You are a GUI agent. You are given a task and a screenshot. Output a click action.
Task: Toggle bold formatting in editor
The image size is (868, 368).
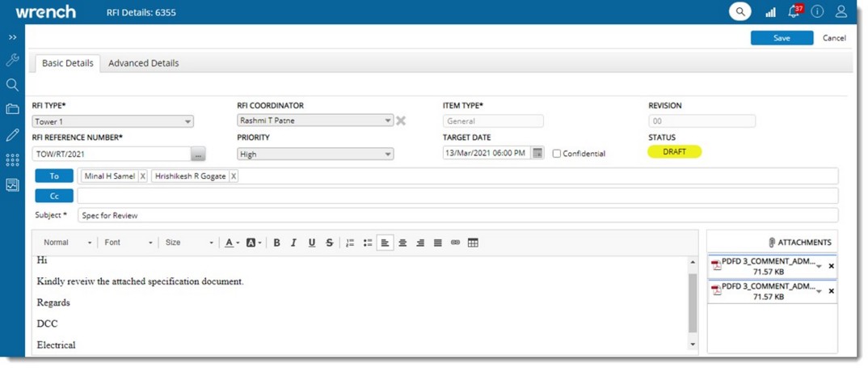[x=276, y=243]
